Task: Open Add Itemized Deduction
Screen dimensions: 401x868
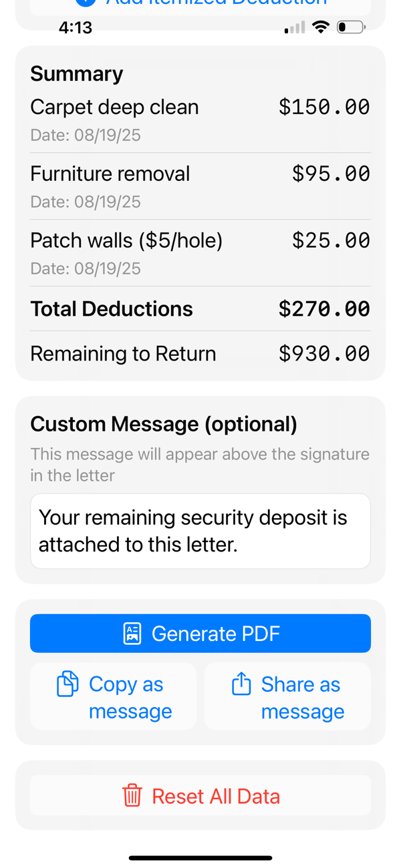Action: [x=200, y=3]
